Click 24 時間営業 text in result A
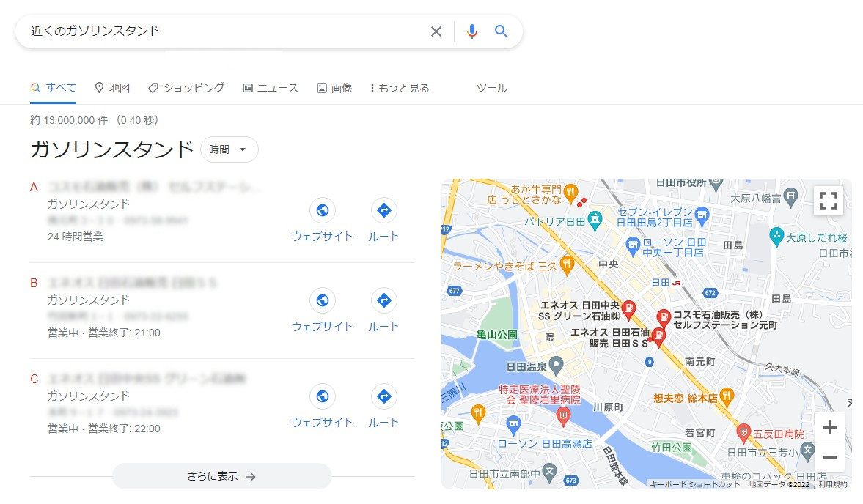863x504 pixels. [75, 237]
